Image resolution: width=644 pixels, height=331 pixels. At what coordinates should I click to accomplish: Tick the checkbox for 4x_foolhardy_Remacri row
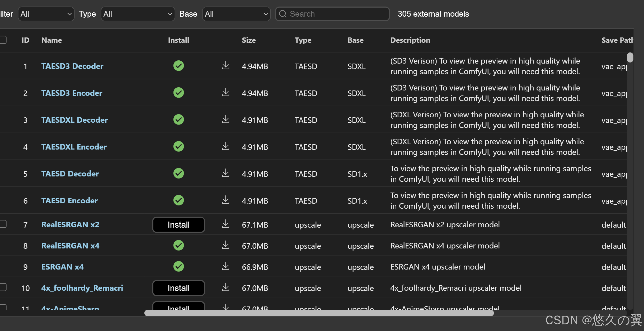click(x=3, y=287)
